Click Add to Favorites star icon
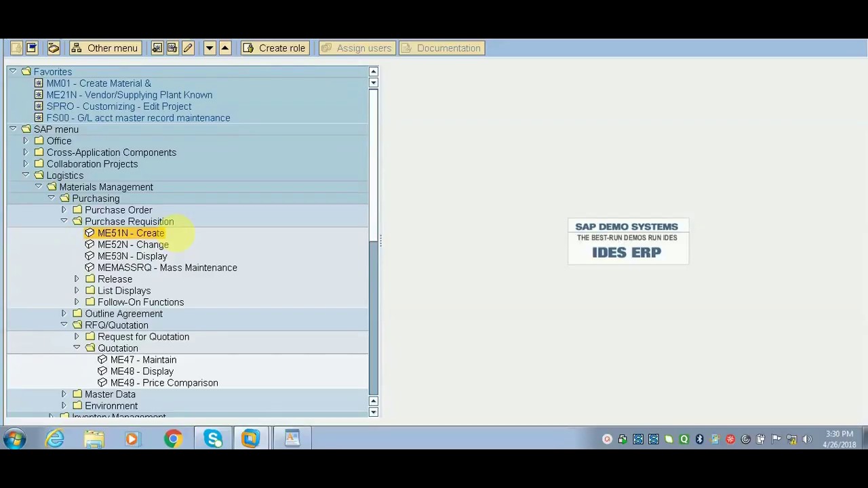 click(157, 48)
